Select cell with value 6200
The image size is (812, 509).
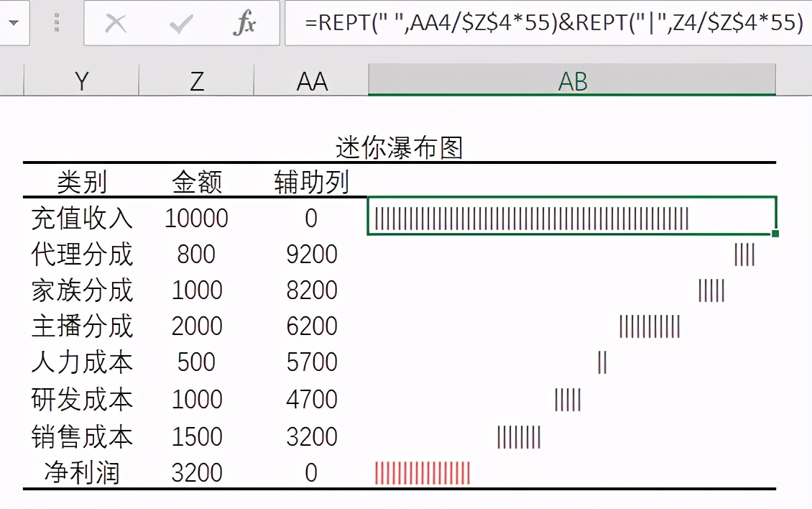312,326
